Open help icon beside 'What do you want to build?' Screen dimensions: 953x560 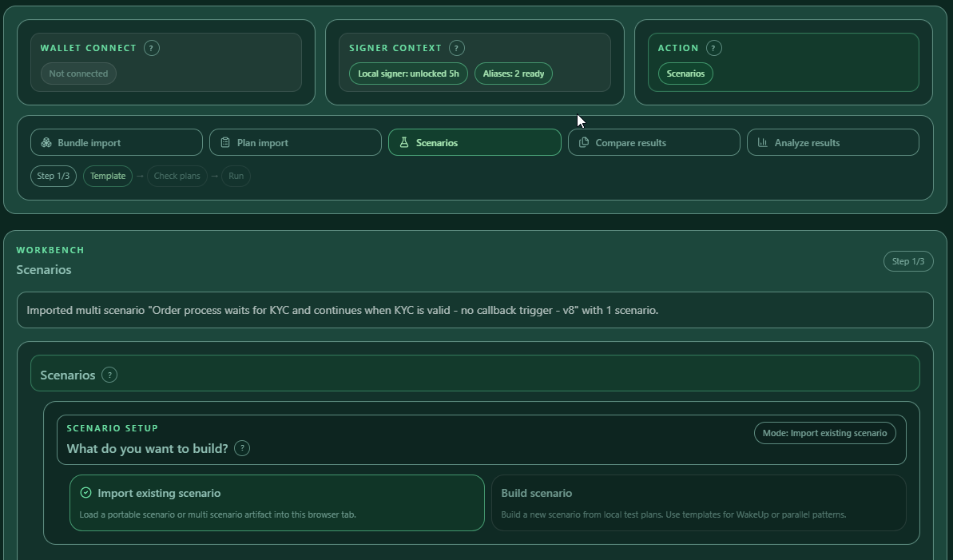[242, 449]
